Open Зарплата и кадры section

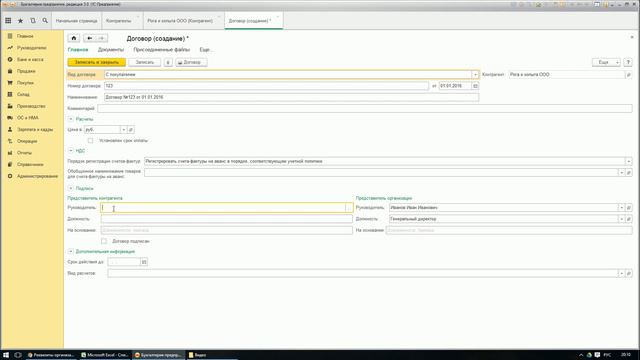[35, 129]
